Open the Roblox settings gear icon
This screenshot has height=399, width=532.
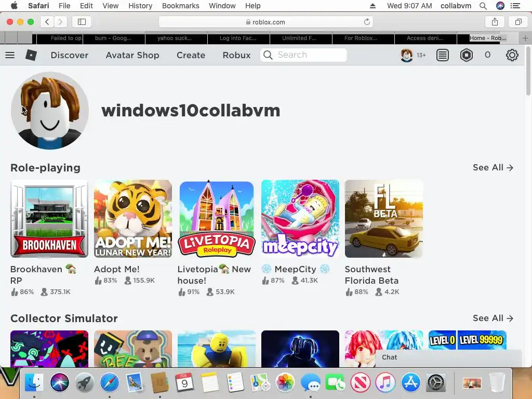pyautogui.click(x=512, y=55)
